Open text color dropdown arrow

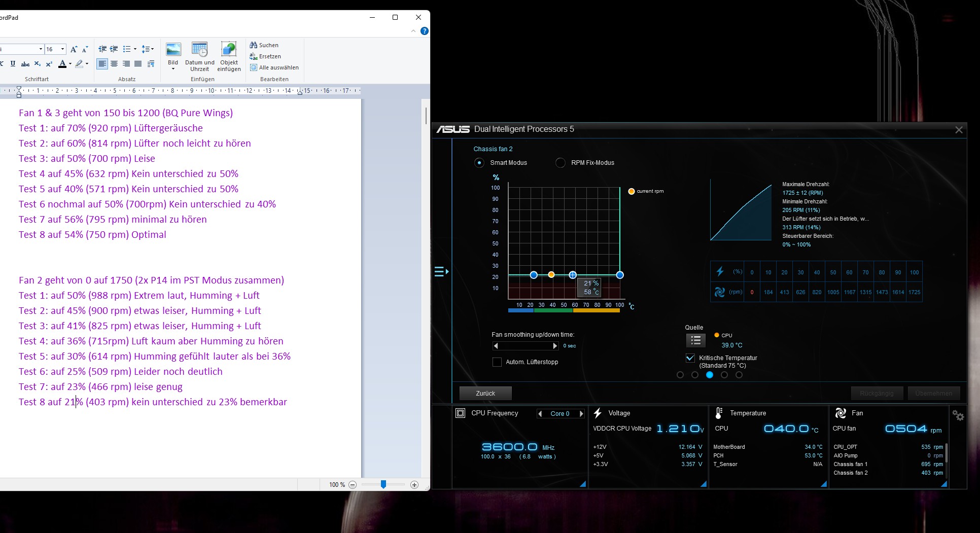click(x=70, y=64)
